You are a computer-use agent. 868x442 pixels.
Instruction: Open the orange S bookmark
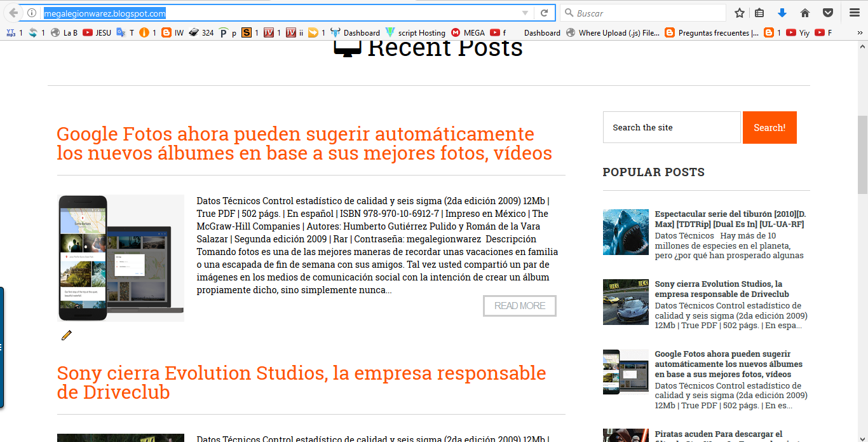(250, 32)
